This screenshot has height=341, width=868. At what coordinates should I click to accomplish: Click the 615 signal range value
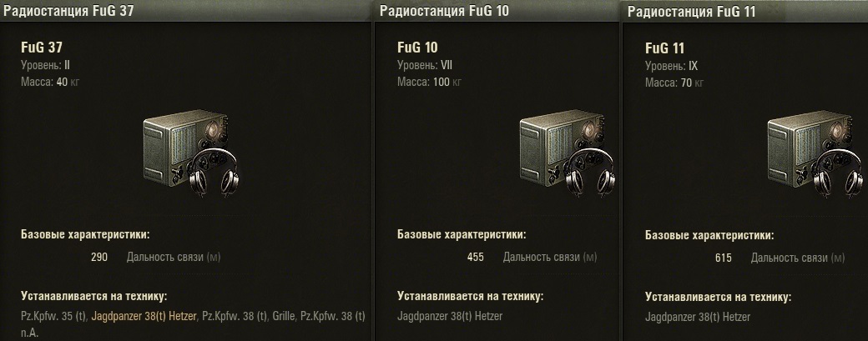tap(724, 258)
